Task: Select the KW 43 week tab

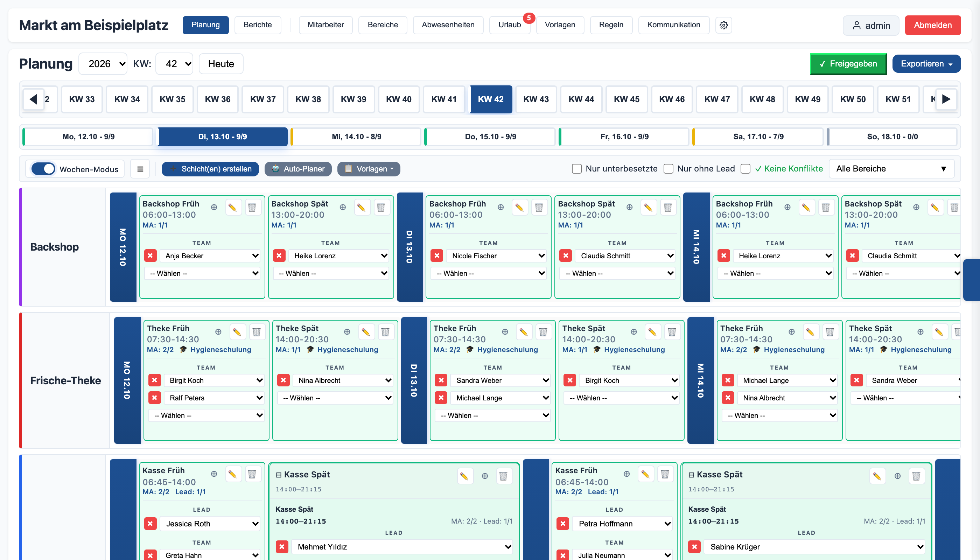Action: [x=536, y=99]
